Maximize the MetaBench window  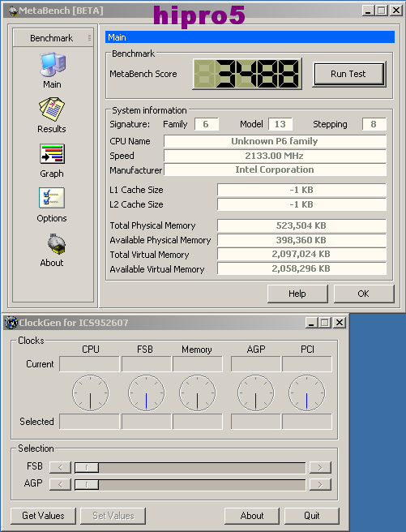[x=381, y=11]
